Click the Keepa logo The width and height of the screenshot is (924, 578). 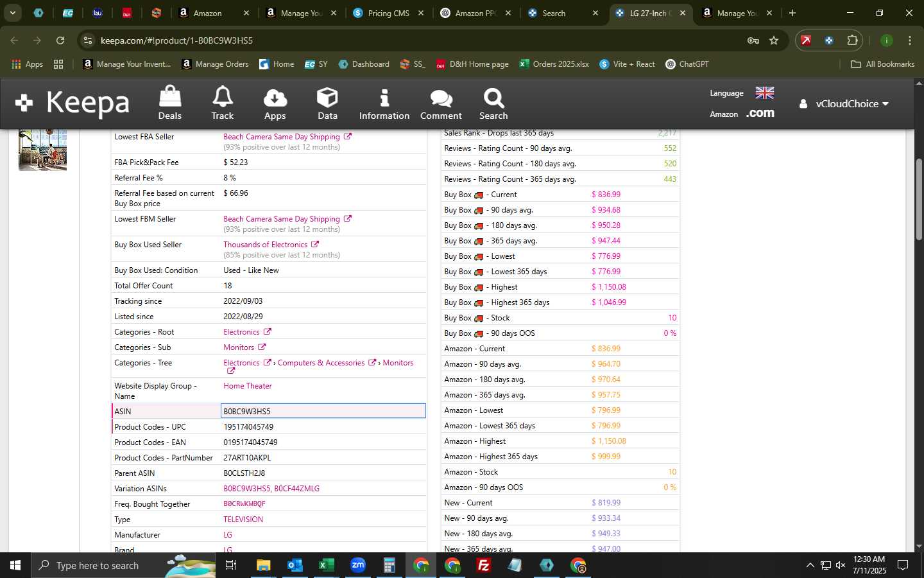[73, 103]
